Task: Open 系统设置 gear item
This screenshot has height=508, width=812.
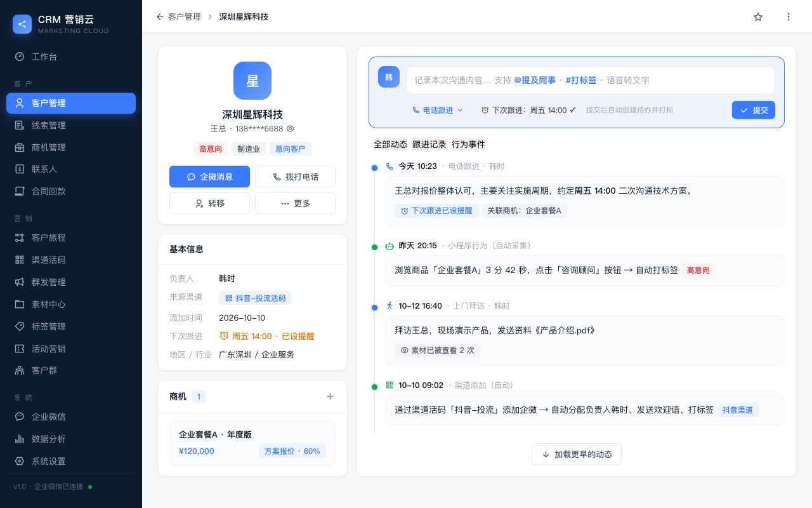Action: [x=71, y=461]
